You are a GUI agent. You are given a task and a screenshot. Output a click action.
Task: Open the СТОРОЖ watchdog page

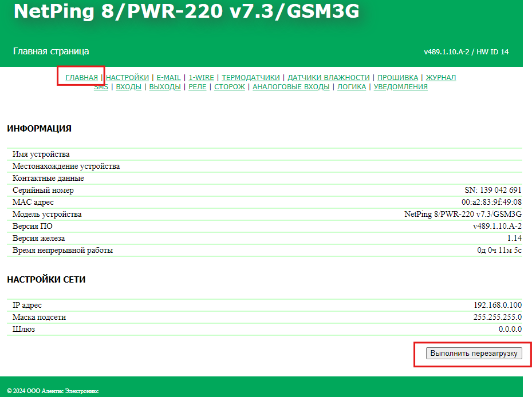(230, 87)
